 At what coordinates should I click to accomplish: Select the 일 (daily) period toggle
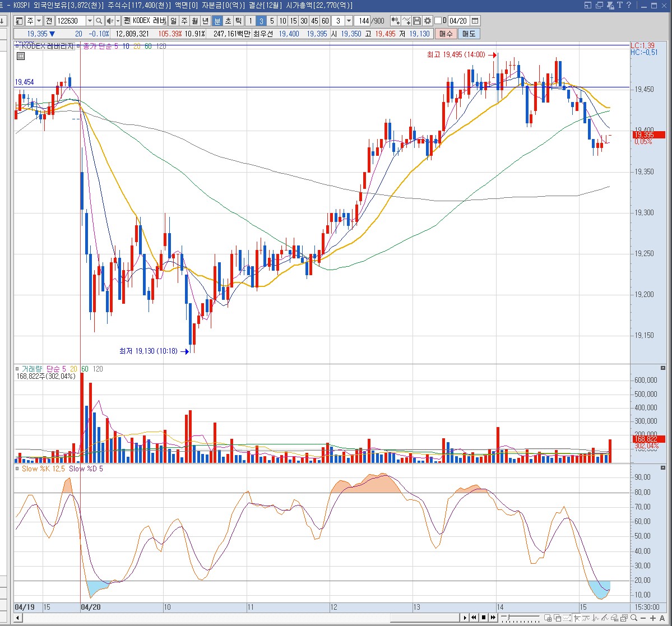(174, 21)
